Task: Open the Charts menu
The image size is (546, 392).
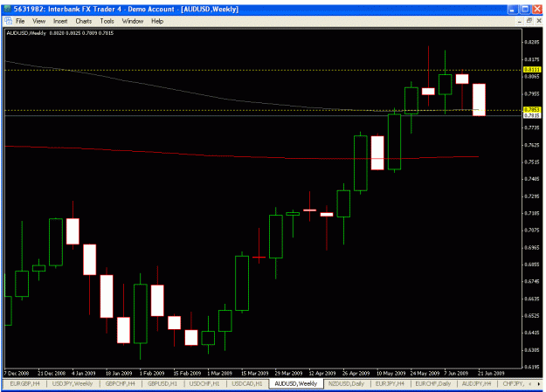Action: click(x=84, y=21)
